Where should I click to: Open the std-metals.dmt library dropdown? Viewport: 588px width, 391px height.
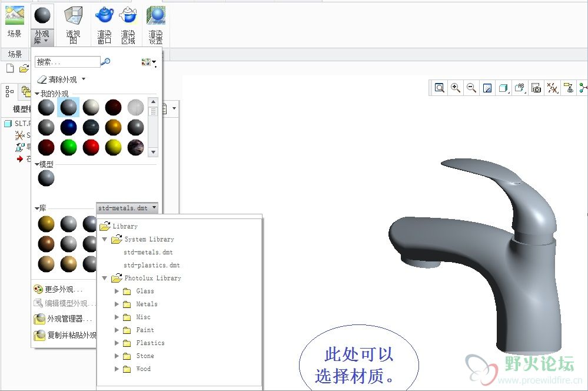[x=127, y=207]
